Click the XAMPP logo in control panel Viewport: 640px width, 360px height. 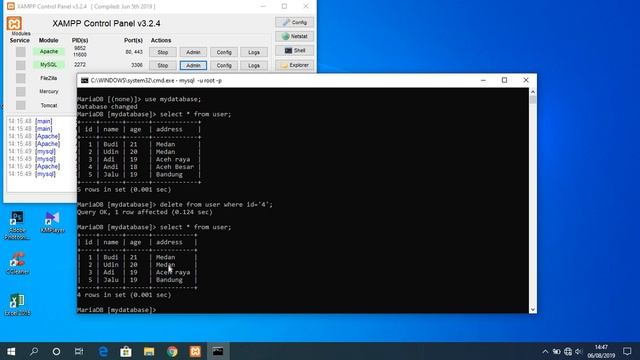pos(14,23)
